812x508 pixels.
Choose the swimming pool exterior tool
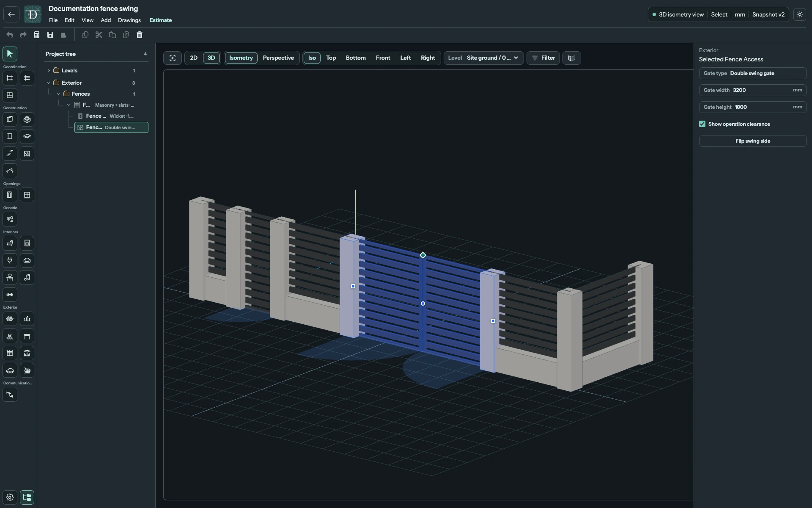10,336
